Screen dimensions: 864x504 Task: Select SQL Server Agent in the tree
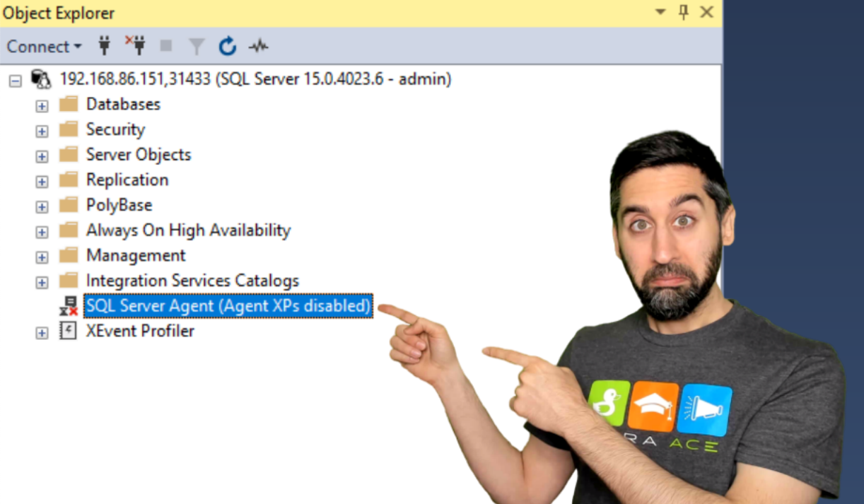228,306
